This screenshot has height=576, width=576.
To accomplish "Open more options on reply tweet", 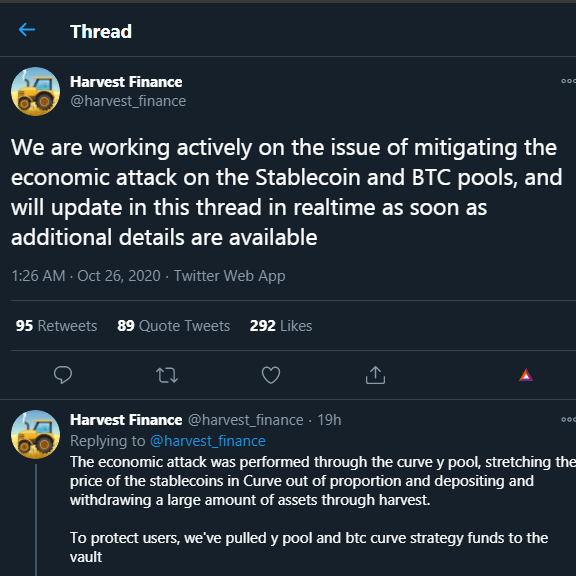I will pyautogui.click(x=568, y=419).
